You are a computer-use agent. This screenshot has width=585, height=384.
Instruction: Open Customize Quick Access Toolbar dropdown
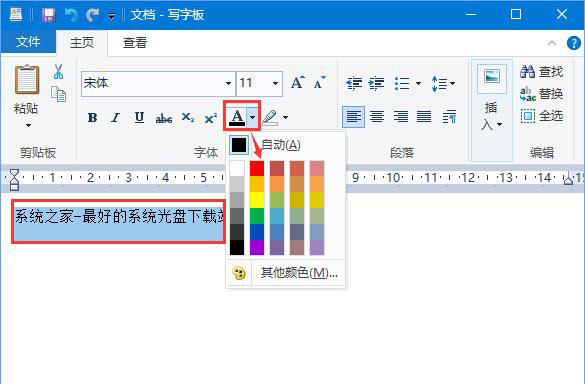pyautogui.click(x=111, y=16)
